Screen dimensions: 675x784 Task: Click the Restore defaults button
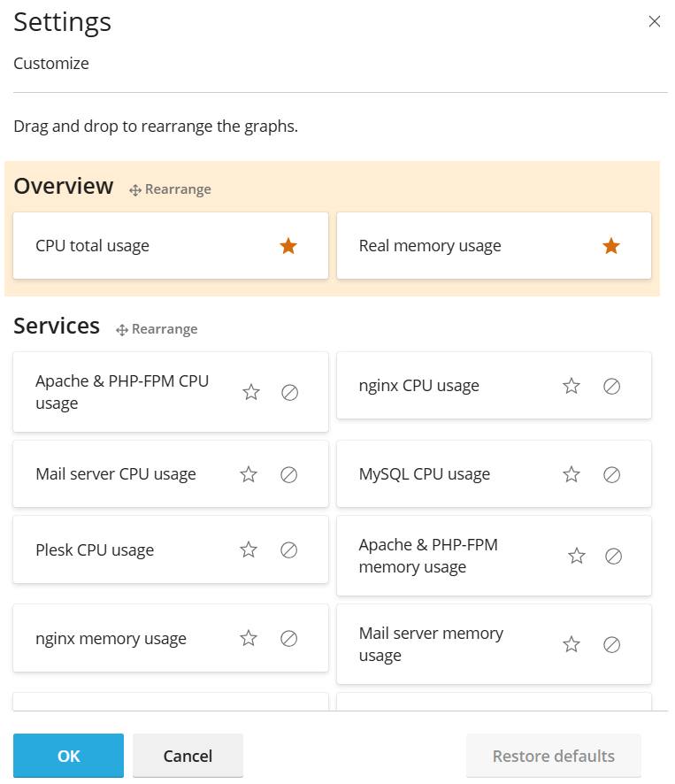pyautogui.click(x=554, y=756)
